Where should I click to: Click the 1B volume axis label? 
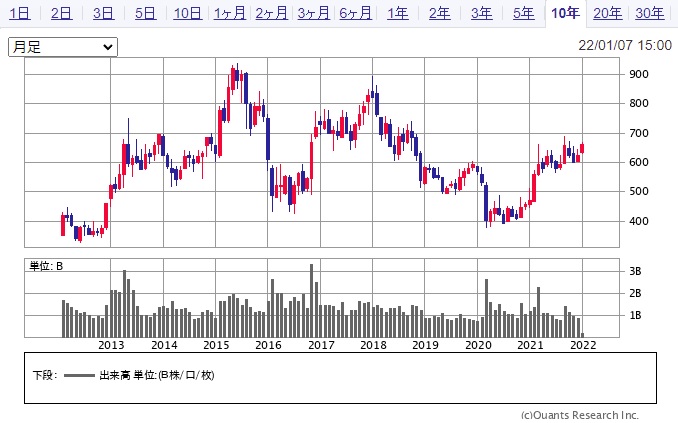click(x=635, y=315)
